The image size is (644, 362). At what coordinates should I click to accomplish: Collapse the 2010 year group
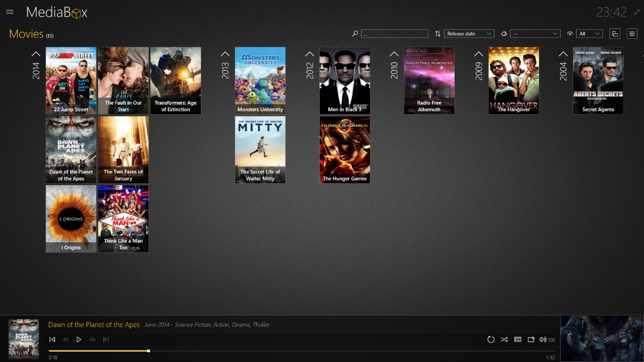[394, 54]
